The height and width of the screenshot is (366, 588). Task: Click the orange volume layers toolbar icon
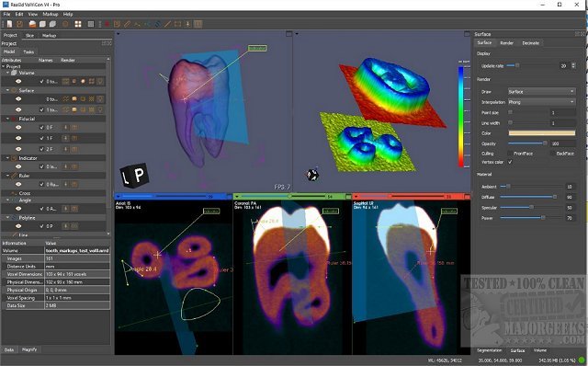click(33, 24)
